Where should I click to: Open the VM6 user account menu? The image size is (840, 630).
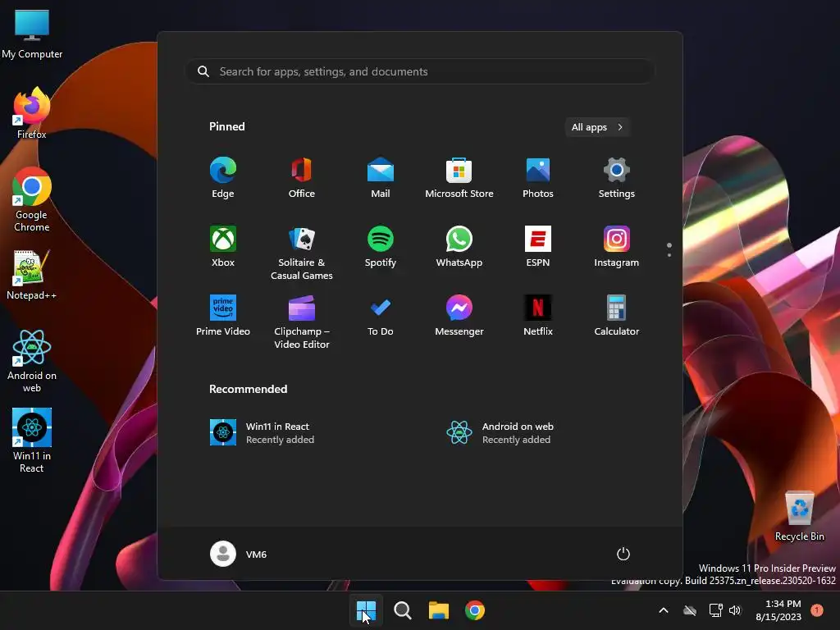(239, 554)
